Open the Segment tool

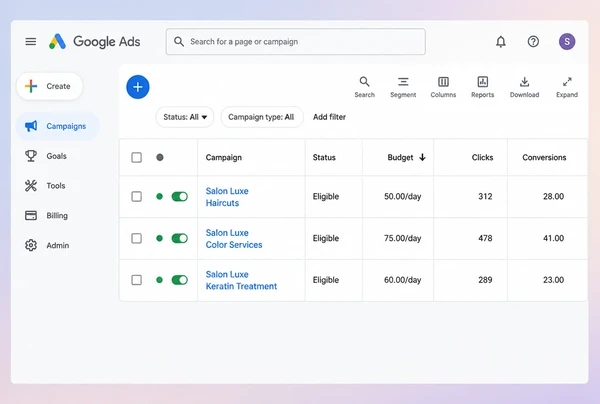(x=403, y=87)
